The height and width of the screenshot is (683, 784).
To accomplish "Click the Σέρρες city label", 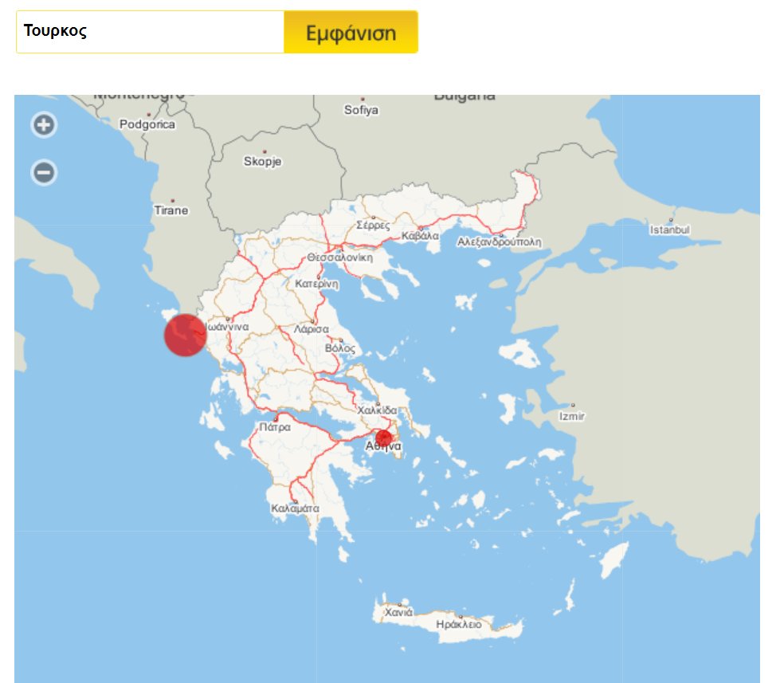I will click(x=373, y=225).
